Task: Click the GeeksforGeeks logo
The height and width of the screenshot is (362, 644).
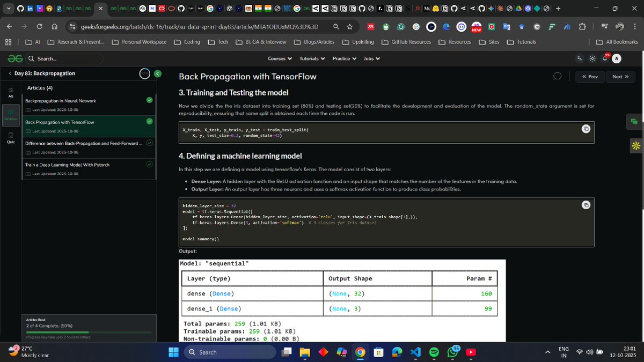Action: tap(15, 58)
